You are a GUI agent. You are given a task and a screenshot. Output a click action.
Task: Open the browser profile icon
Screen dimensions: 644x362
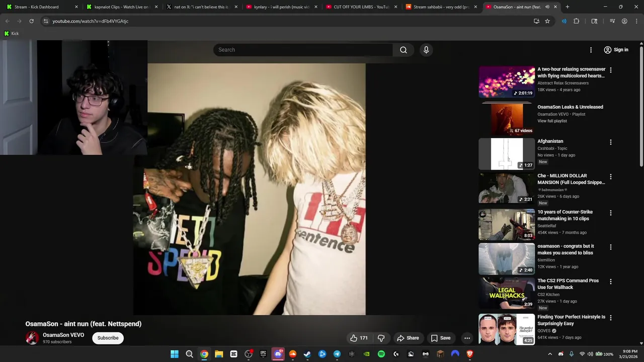tap(624, 21)
